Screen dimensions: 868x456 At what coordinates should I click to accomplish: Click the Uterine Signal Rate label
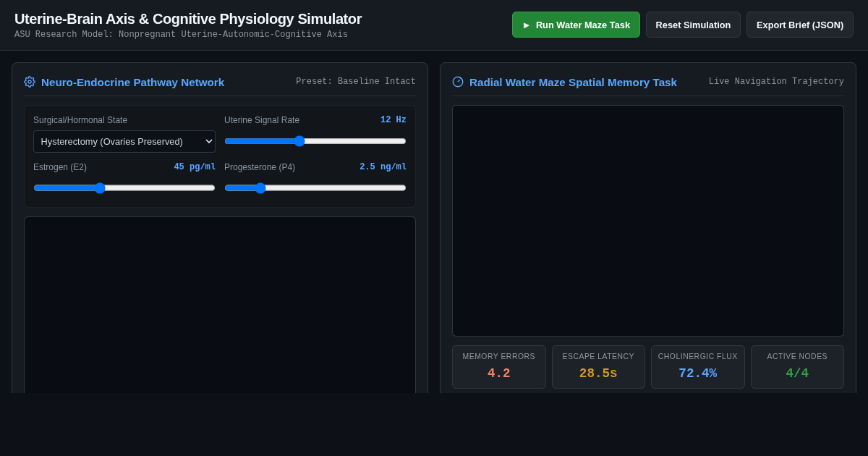262,120
